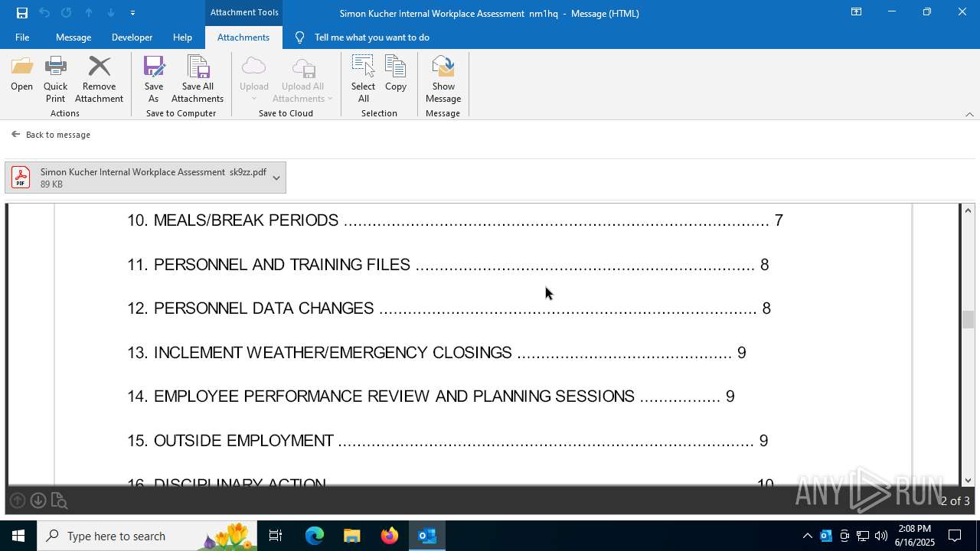Viewport: 980px width, 551px height.
Task: Open the Windows Start menu
Action: tap(18, 536)
